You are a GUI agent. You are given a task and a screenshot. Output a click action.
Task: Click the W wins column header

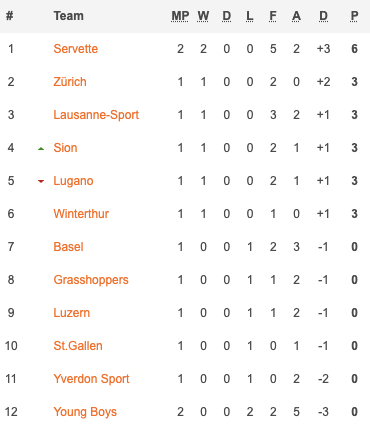point(203,16)
